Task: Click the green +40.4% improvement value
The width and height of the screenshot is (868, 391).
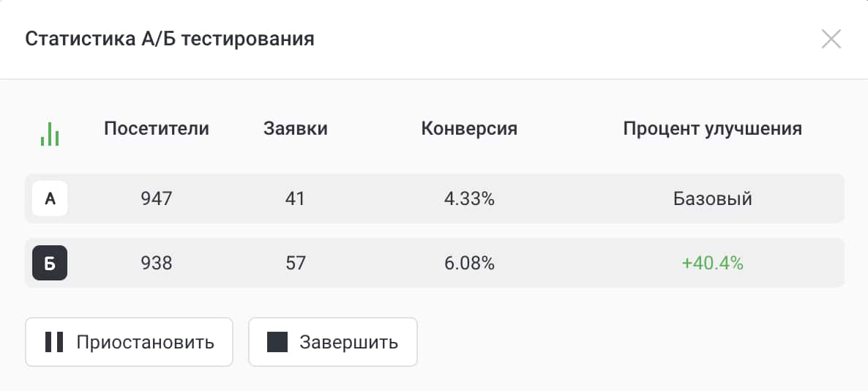Action: 712,264
